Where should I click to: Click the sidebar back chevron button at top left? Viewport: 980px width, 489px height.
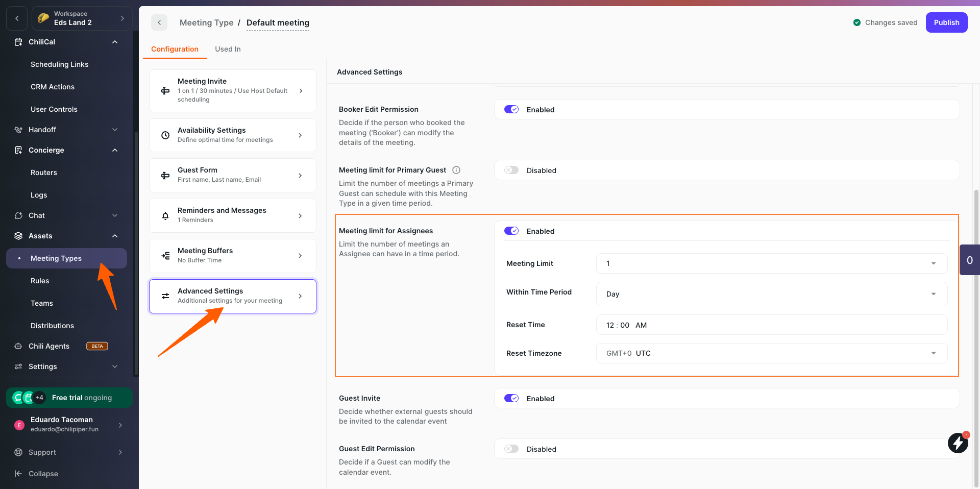pyautogui.click(x=17, y=18)
